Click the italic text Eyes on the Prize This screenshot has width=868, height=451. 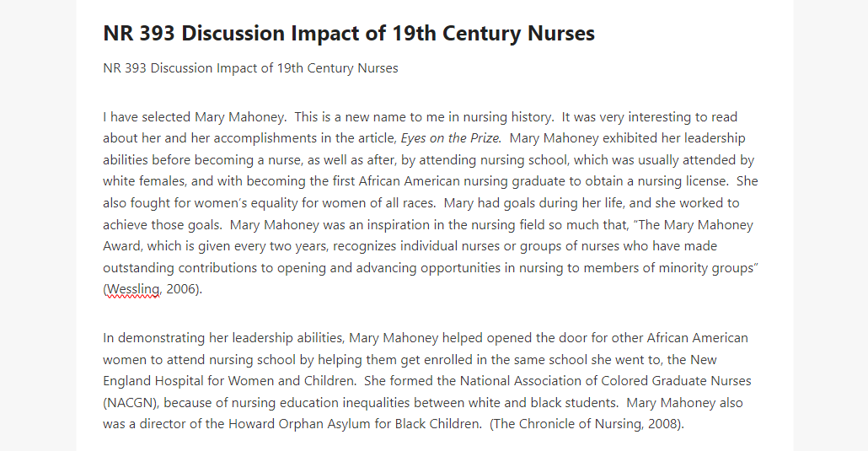[x=451, y=138]
